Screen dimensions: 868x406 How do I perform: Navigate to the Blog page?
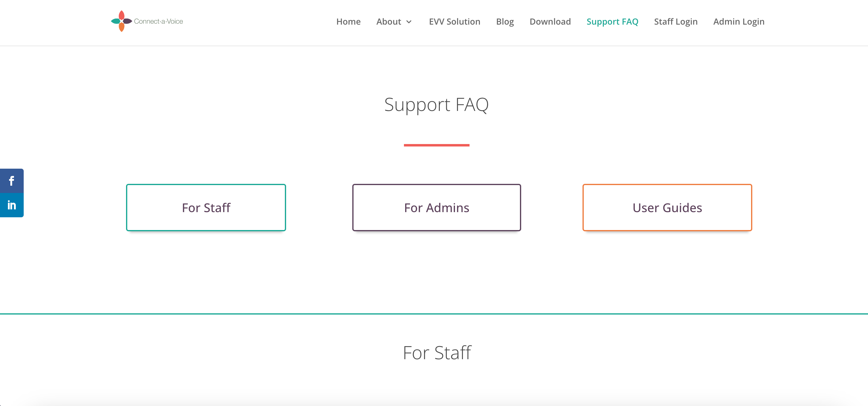(505, 22)
